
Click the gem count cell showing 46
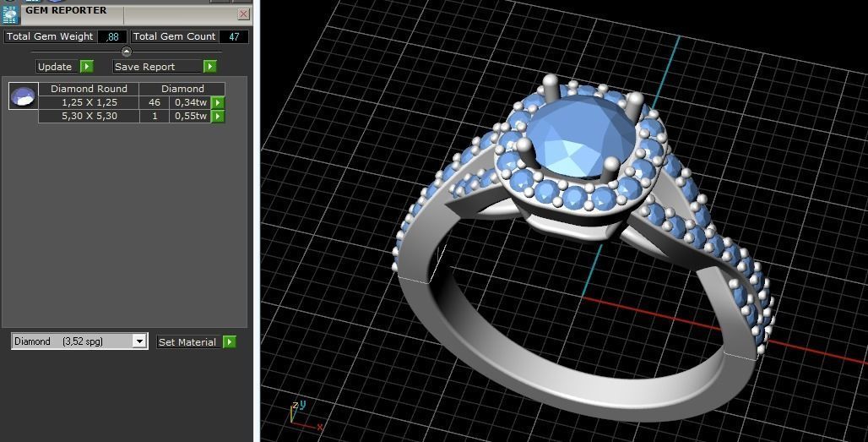[155, 102]
